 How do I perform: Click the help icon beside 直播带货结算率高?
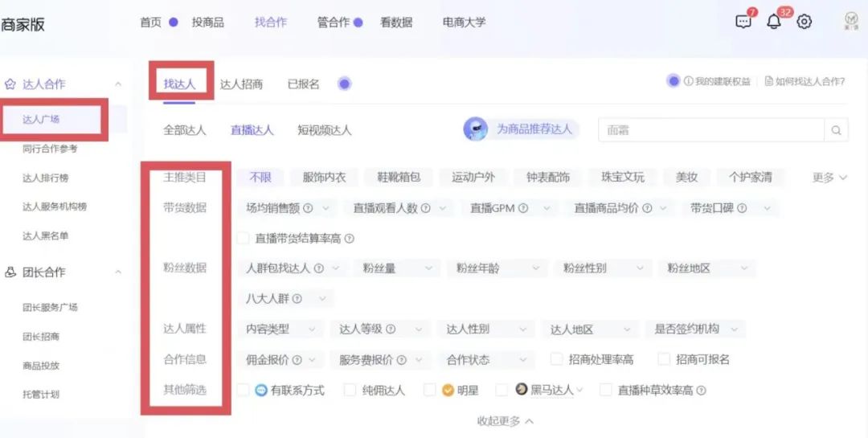click(349, 239)
